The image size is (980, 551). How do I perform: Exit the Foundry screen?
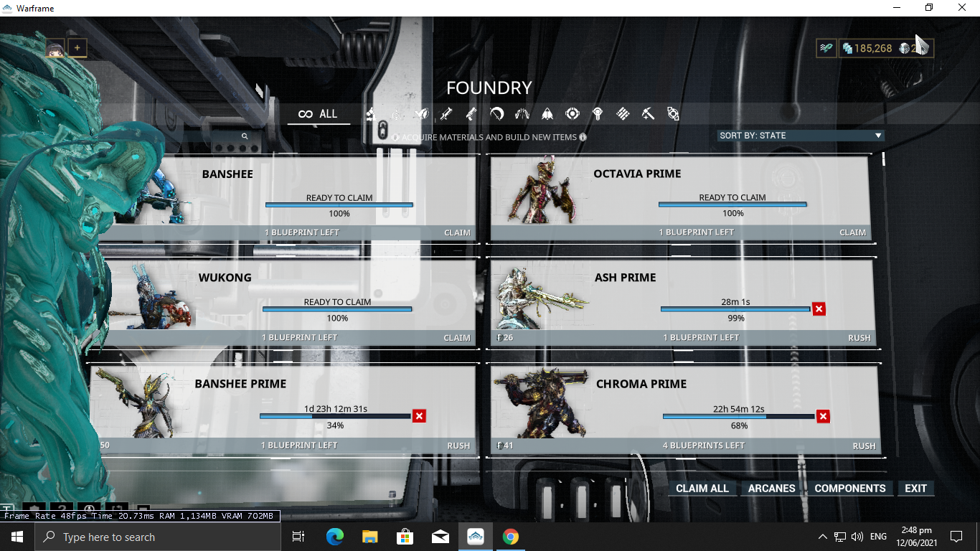916,488
